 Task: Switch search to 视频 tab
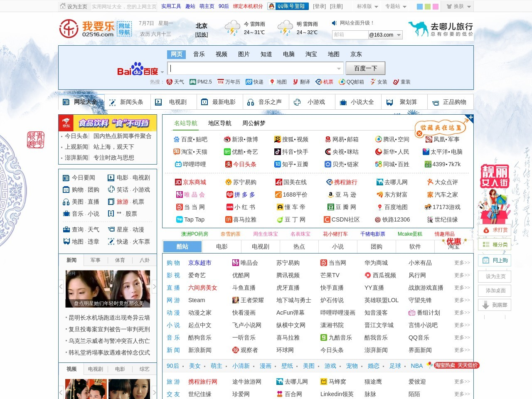222,54
